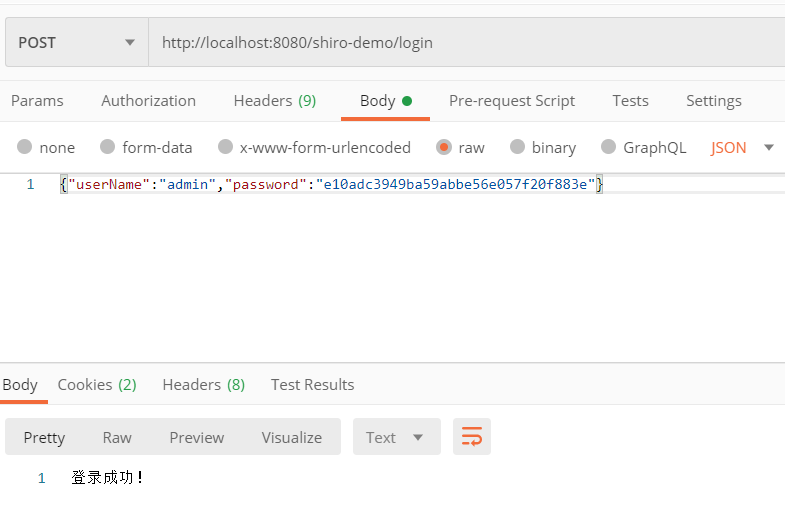Open the POST method dropdown
The width and height of the screenshot is (785, 512).
pyautogui.click(x=76, y=42)
